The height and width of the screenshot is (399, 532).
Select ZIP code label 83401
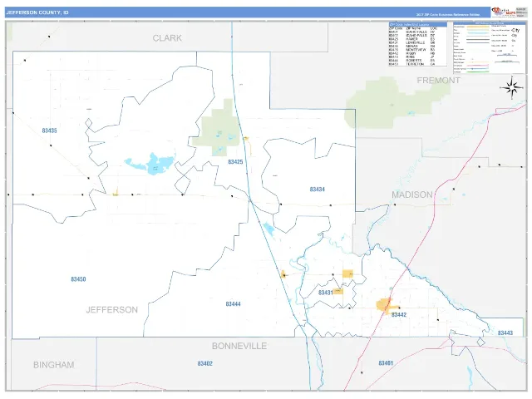click(x=386, y=363)
